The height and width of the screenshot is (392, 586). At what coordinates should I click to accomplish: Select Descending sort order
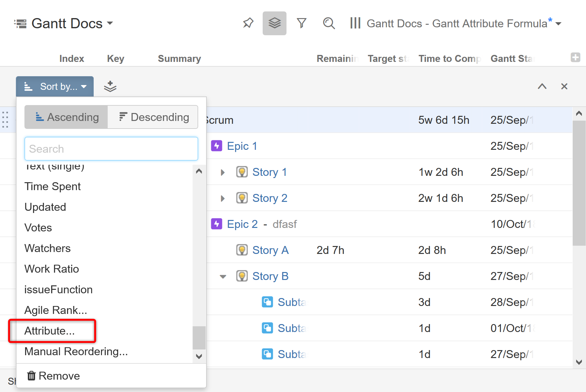(x=153, y=117)
